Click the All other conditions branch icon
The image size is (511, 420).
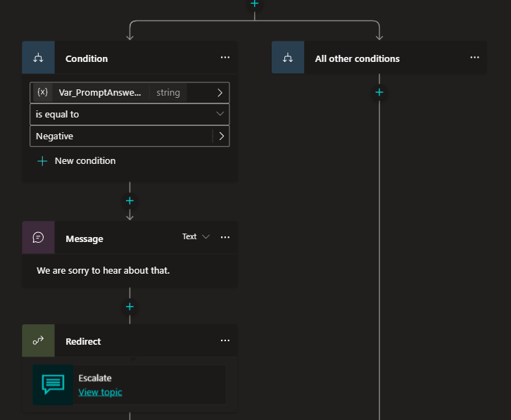(288, 58)
